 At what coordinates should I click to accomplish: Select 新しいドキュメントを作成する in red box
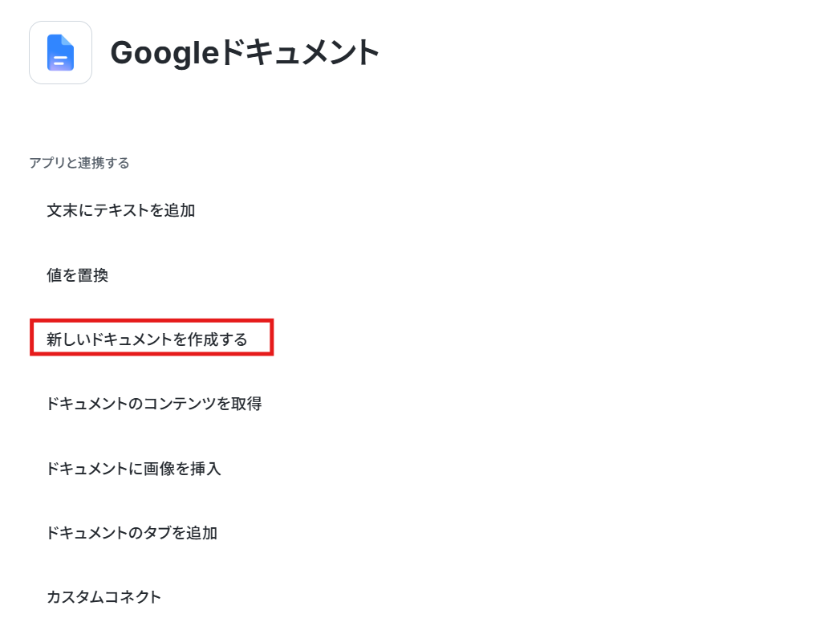tap(147, 339)
